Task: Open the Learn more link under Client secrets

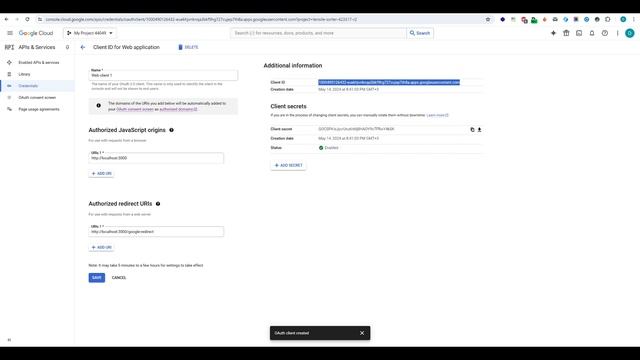Action: pos(437,116)
